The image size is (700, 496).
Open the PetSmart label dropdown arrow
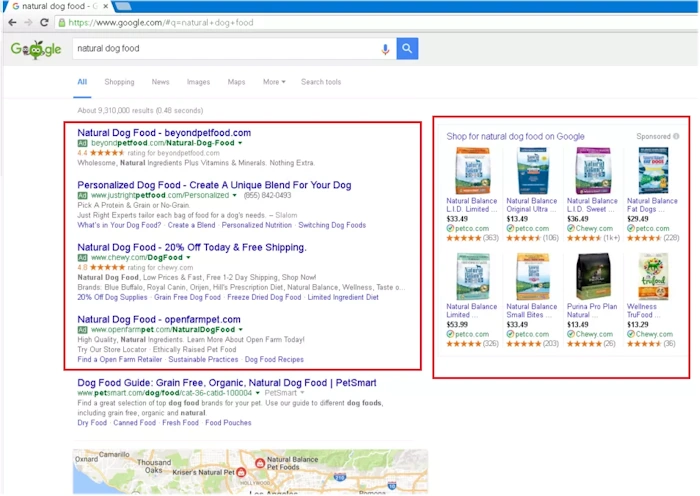click(302, 393)
